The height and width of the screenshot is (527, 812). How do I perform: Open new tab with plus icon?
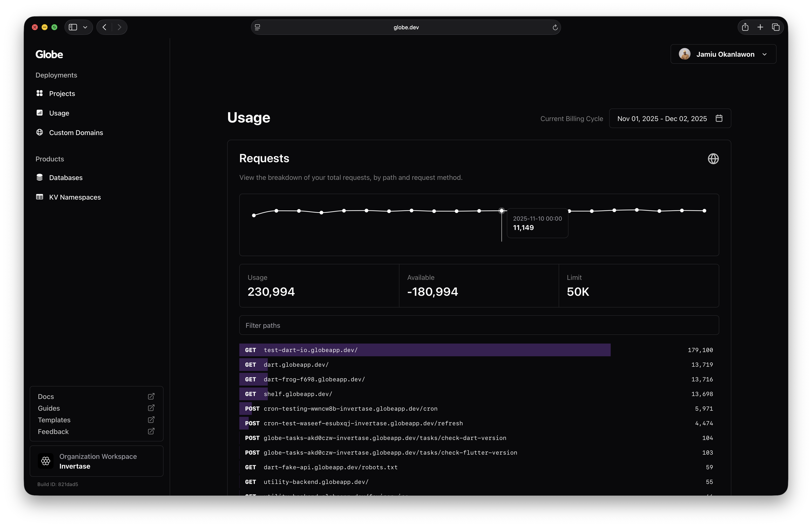click(x=760, y=27)
